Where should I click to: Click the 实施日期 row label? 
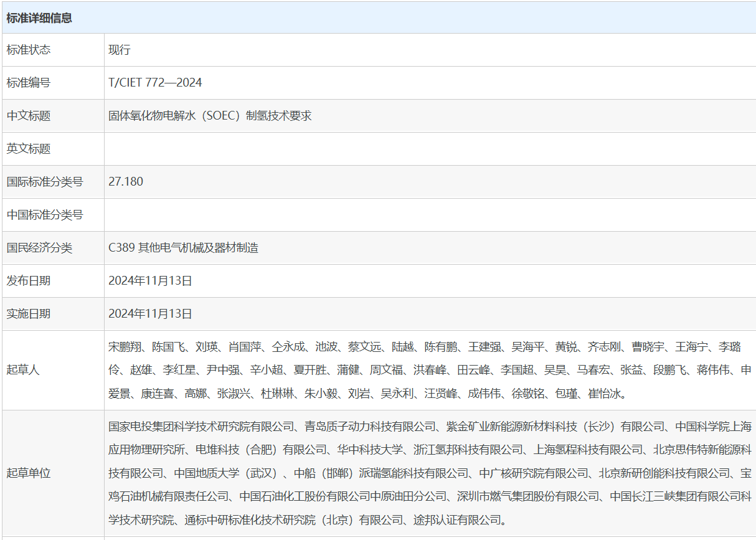point(29,314)
